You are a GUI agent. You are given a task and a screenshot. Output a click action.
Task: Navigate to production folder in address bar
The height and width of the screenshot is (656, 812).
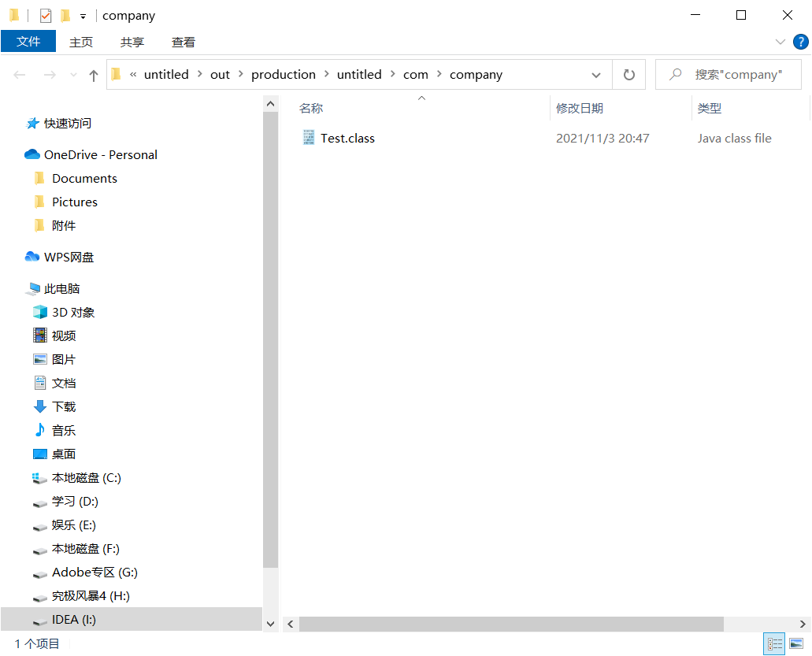284,75
